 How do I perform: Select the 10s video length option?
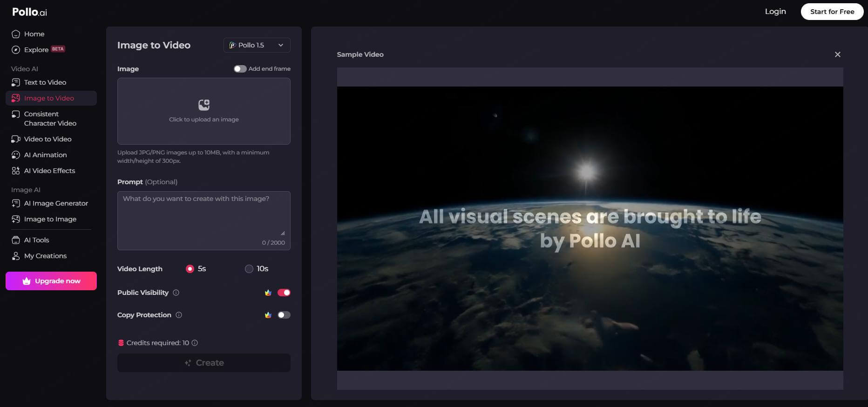point(249,269)
